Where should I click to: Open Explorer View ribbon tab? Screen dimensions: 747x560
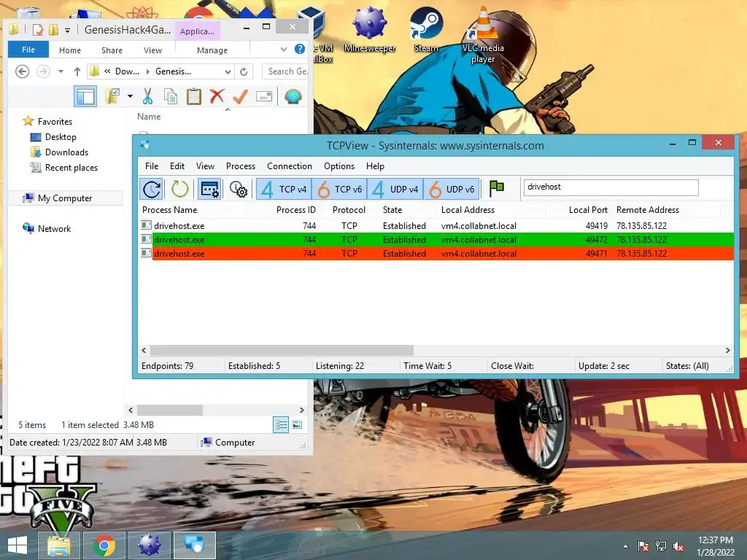[152, 50]
